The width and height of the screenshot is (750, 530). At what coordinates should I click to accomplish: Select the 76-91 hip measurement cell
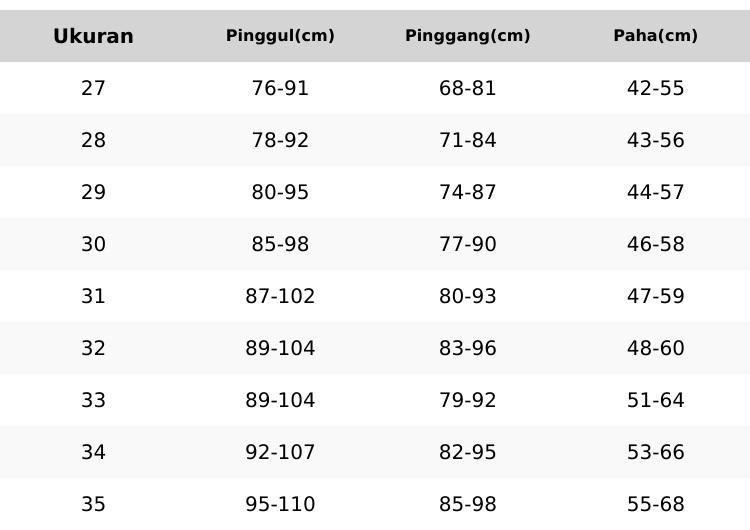(280, 89)
